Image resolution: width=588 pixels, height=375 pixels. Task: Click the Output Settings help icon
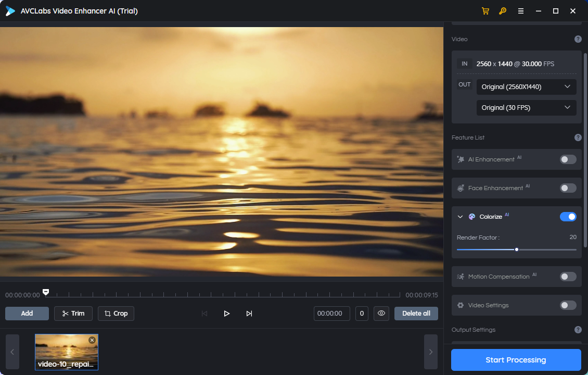point(578,329)
